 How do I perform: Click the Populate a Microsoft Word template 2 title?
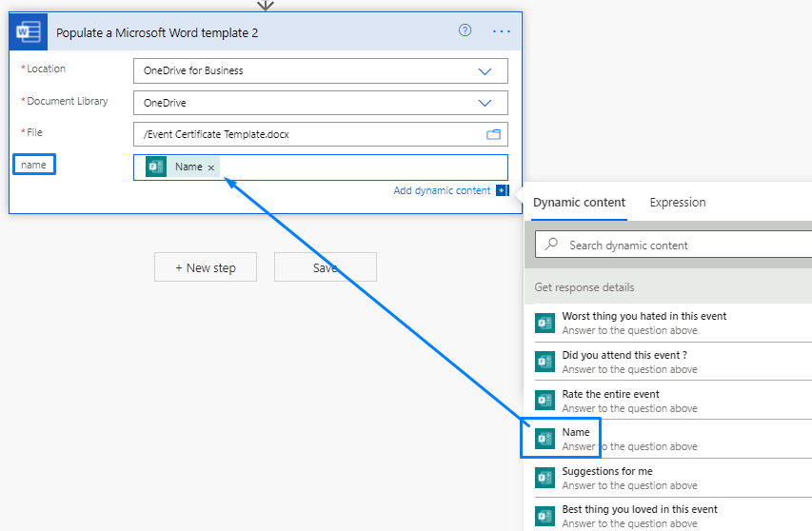coord(157,32)
